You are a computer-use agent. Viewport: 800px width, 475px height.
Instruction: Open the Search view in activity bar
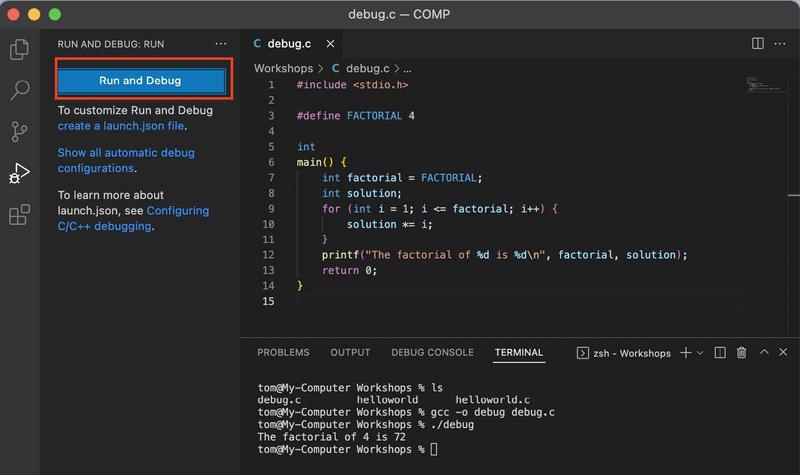point(19,90)
